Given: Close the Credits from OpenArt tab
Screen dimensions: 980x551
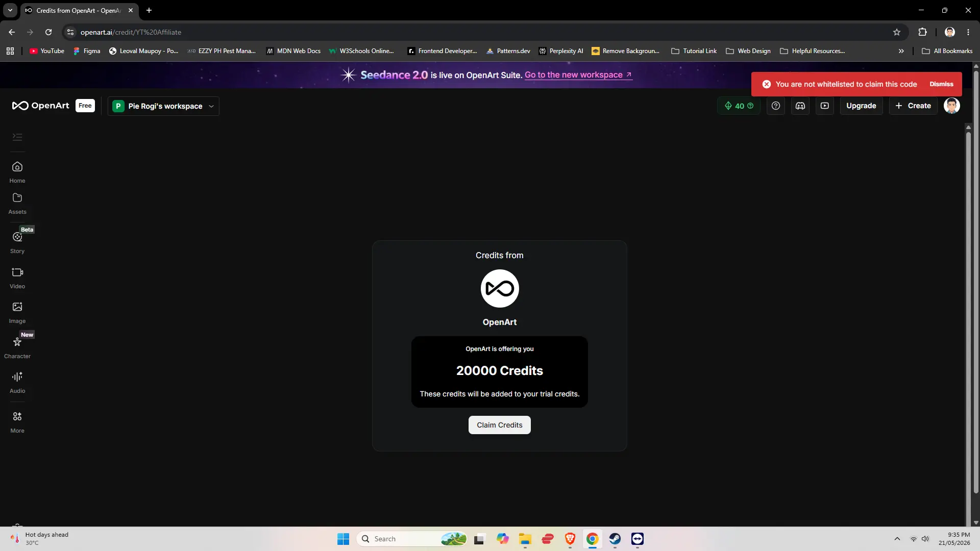Looking at the screenshot, I should point(131,10).
